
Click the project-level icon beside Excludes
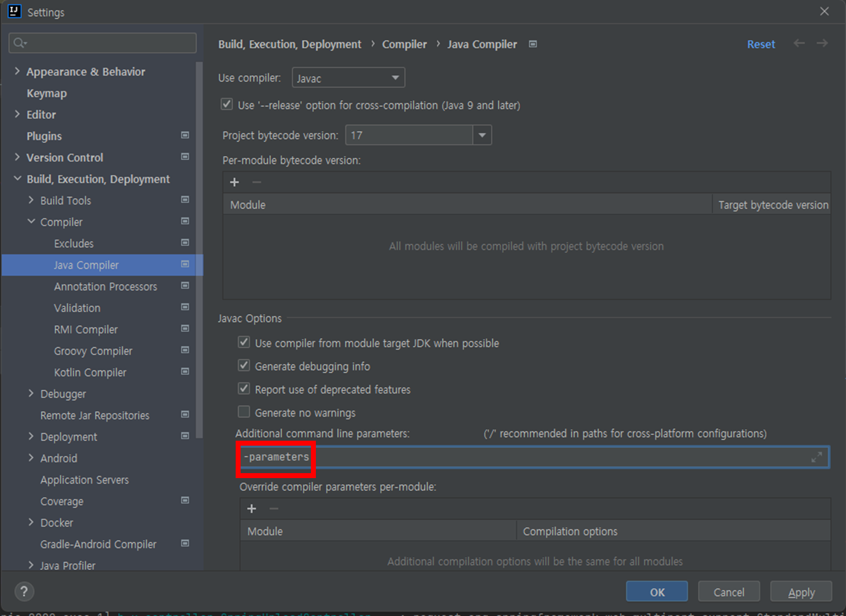(185, 242)
